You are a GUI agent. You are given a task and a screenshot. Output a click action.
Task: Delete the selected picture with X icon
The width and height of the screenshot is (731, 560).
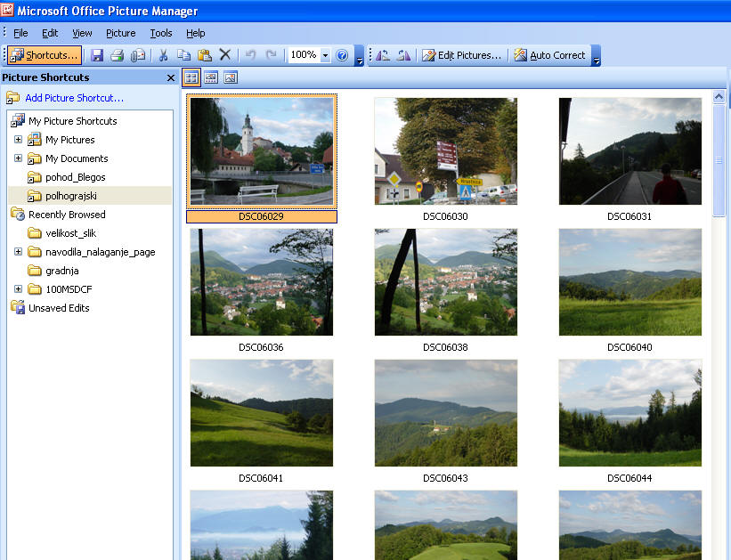(225, 55)
